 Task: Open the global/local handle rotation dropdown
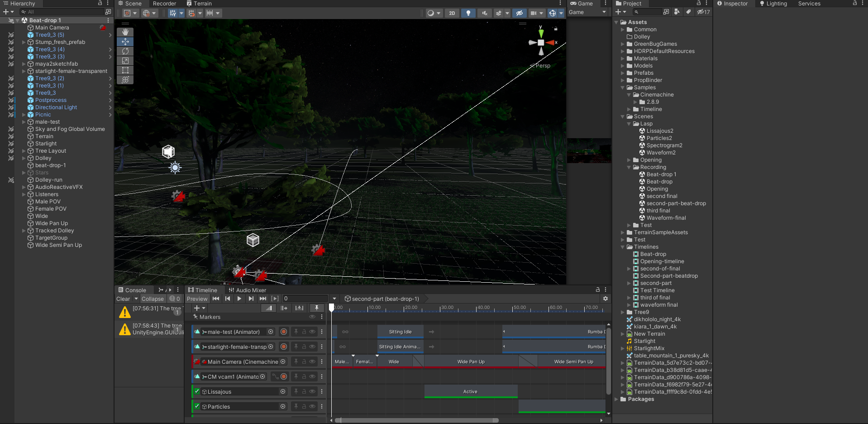pyautogui.click(x=149, y=13)
